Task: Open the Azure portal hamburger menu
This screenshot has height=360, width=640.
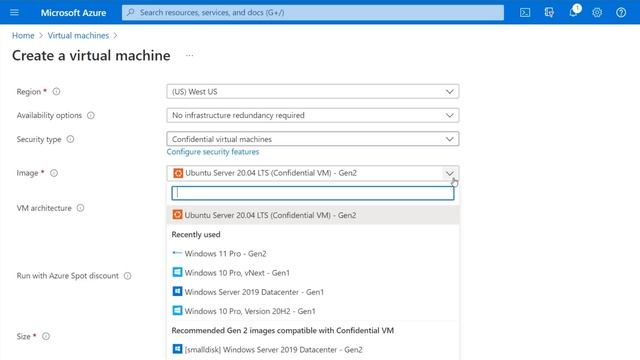Action: click(14, 12)
